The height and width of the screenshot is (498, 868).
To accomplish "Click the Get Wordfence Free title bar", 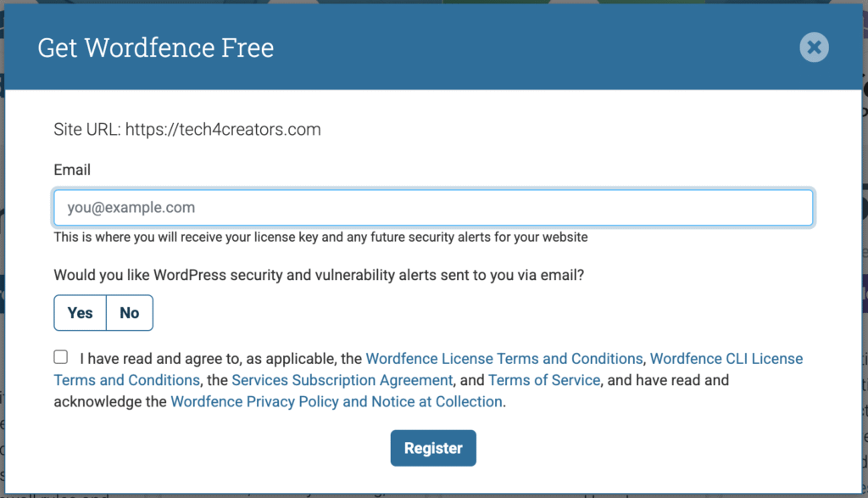I will pos(155,48).
